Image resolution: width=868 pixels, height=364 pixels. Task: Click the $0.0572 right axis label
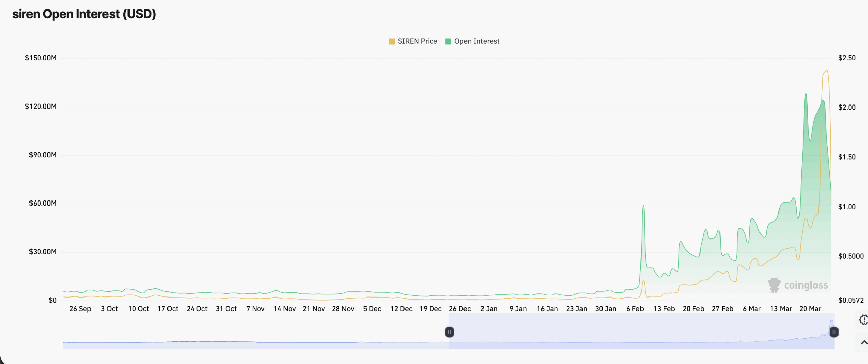(851, 300)
